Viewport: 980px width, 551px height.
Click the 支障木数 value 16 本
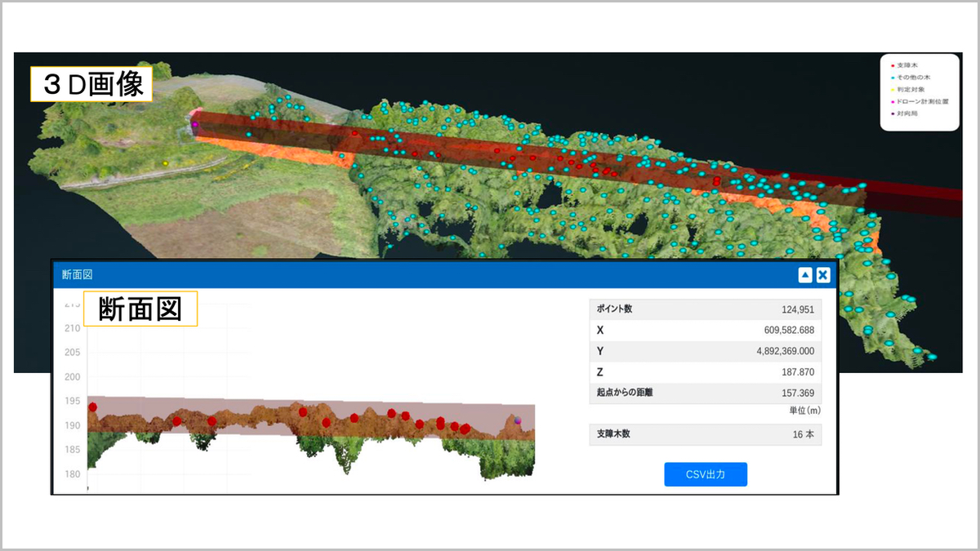click(803, 434)
